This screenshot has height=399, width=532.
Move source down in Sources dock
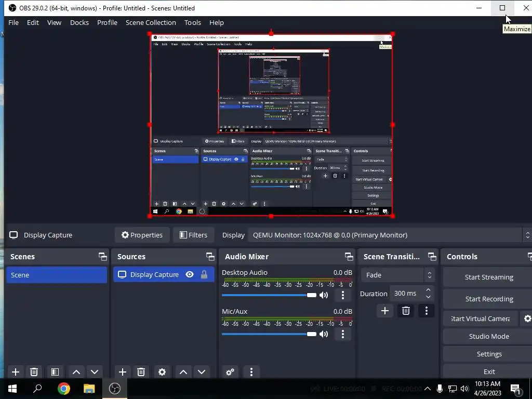click(x=202, y=372)
